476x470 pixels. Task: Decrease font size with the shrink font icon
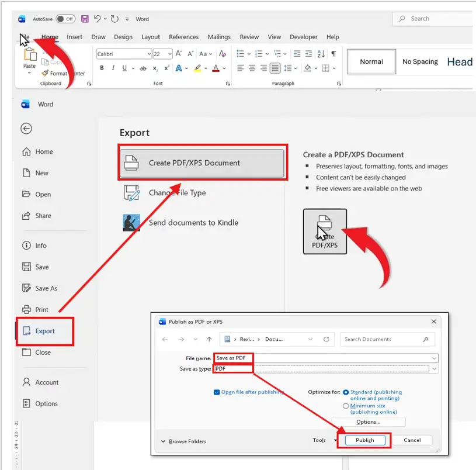tap(190, 54)
